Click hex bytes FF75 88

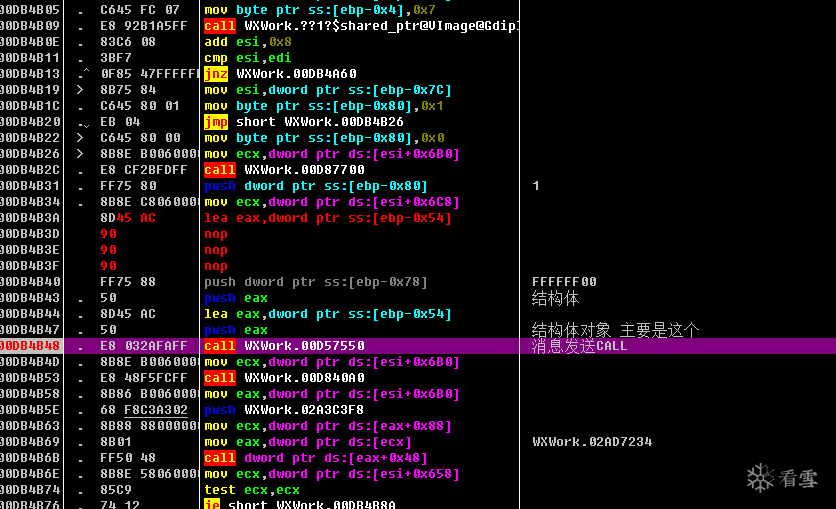pyautogui.click(x=128, y=282)
